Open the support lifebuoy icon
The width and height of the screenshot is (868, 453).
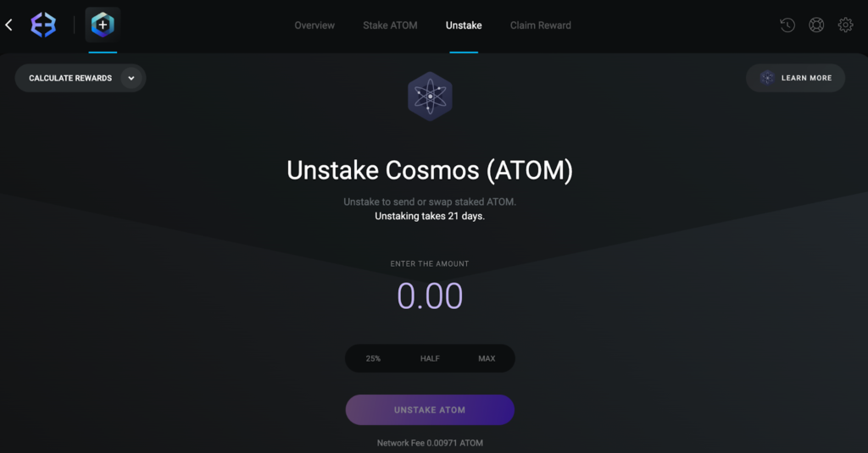click(x=816, y=25)
